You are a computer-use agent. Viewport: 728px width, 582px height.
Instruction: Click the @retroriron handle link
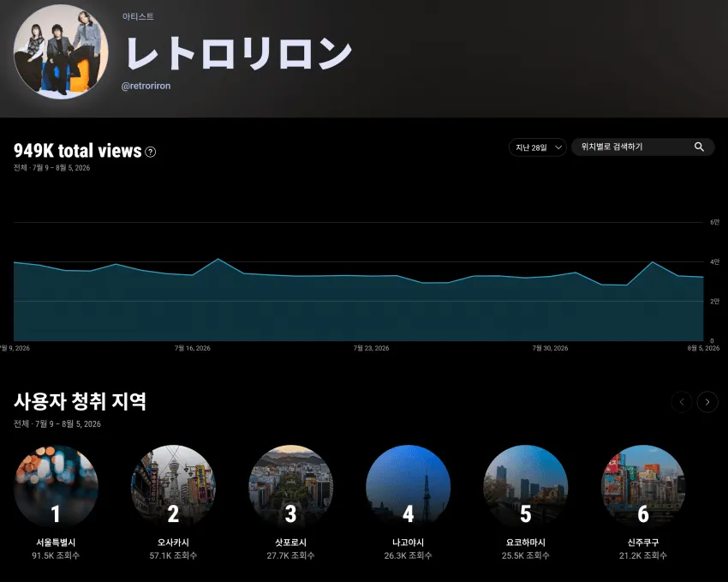click(146, 86)
